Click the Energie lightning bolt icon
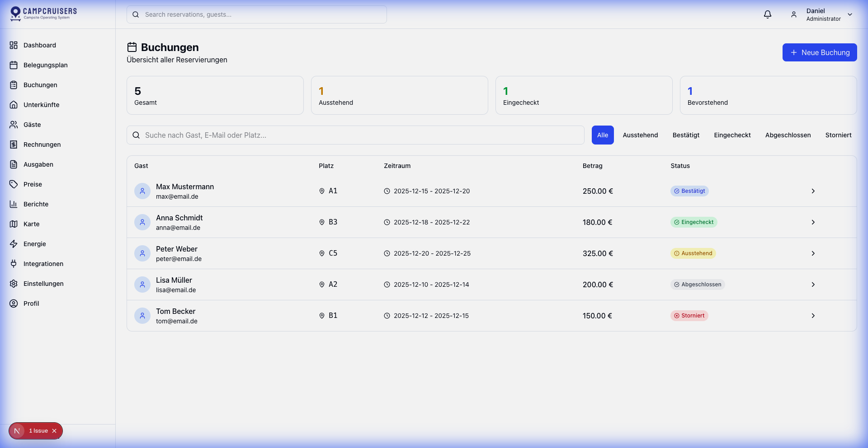 click(14, 244)
